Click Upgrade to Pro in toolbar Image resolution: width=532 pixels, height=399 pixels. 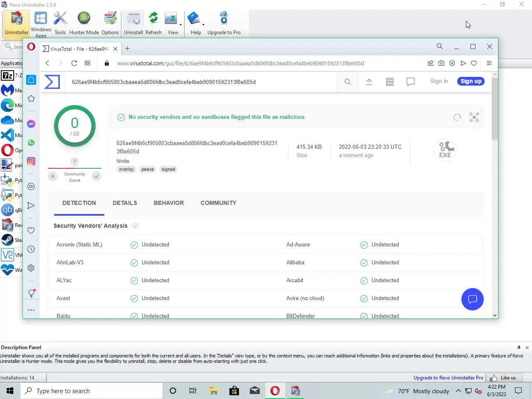click(224, 24)
